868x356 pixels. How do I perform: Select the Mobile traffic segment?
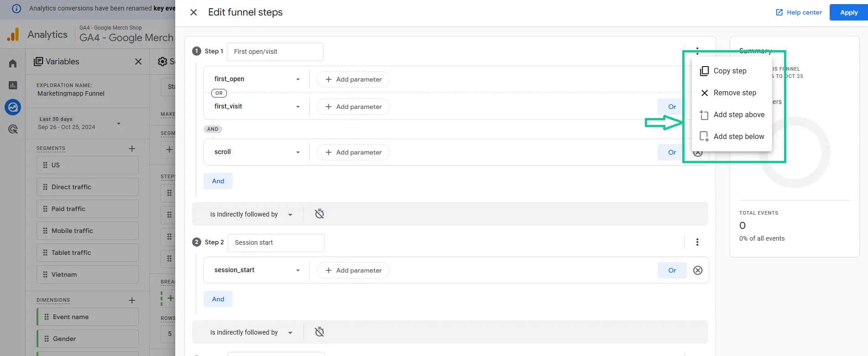pyautogui.click(x=88, y=231)
